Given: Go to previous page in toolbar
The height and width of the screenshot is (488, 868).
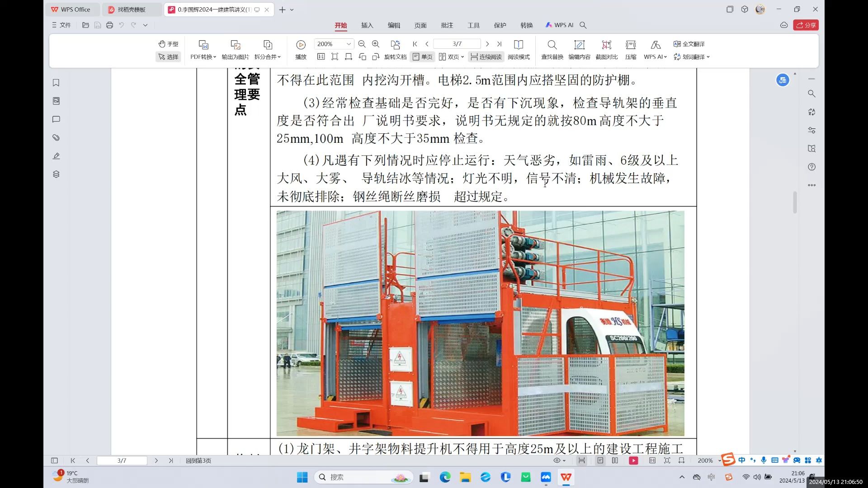Looking at the screenshot, I should [x=427, y=44].
